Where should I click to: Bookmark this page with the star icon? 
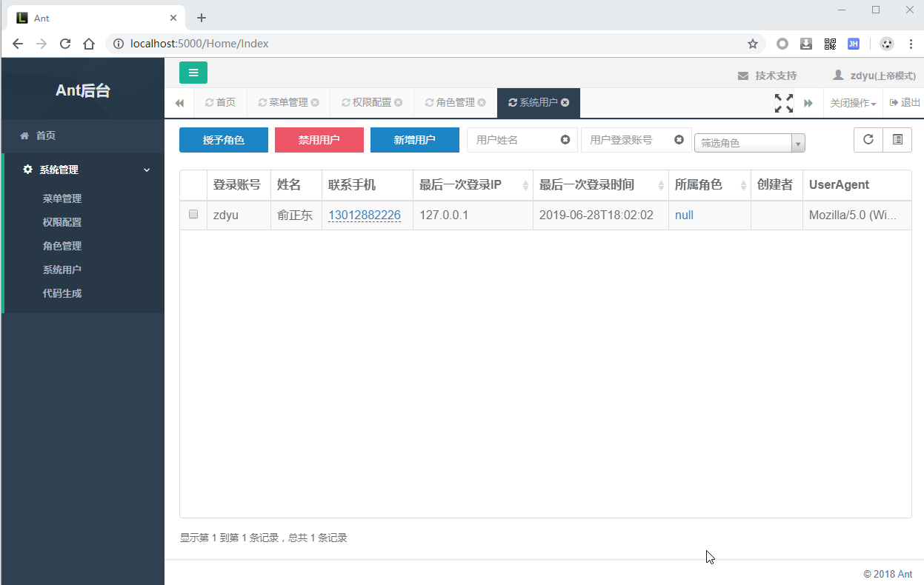pyautogui.click(x=753, y=44)
